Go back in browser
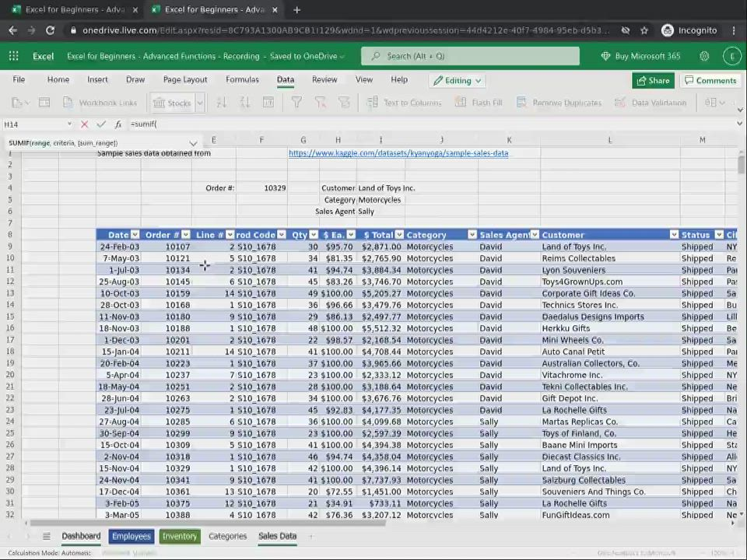The image size is (747, 560). pos(13,30)
